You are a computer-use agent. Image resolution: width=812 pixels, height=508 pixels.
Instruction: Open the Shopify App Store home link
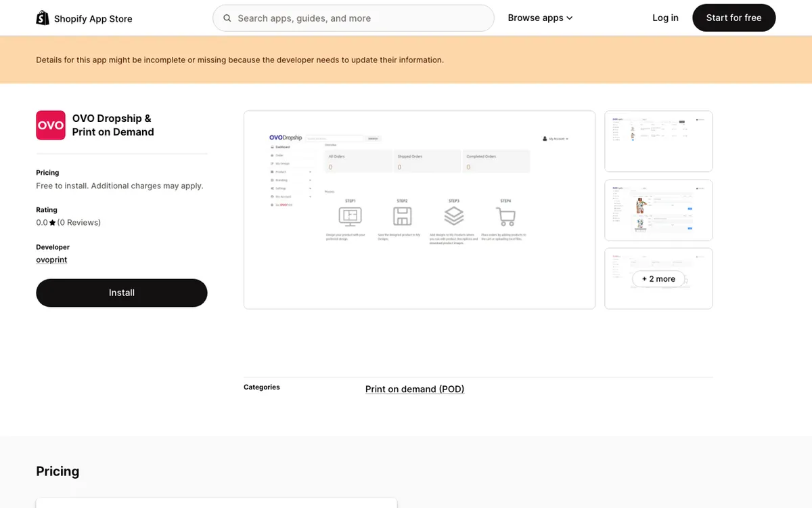tap(85, 18)
